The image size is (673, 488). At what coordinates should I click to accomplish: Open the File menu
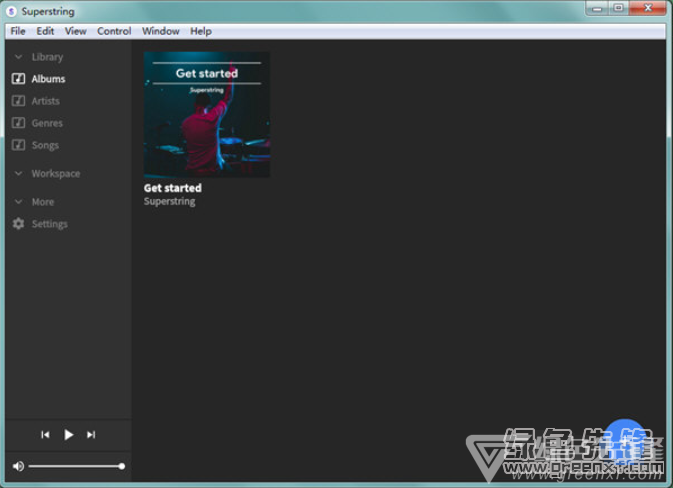pyautogui.click(x=18, y=31)
